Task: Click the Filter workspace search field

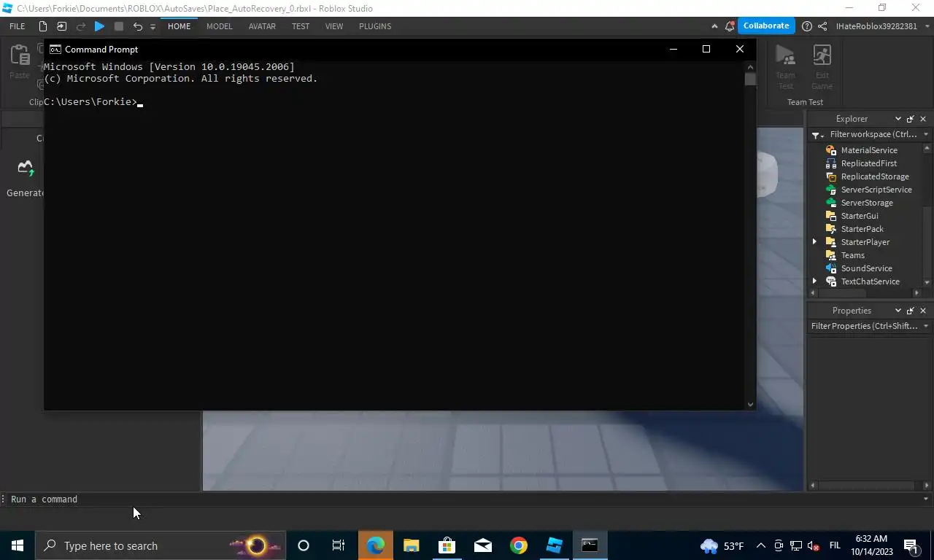Action: [873, 134]
